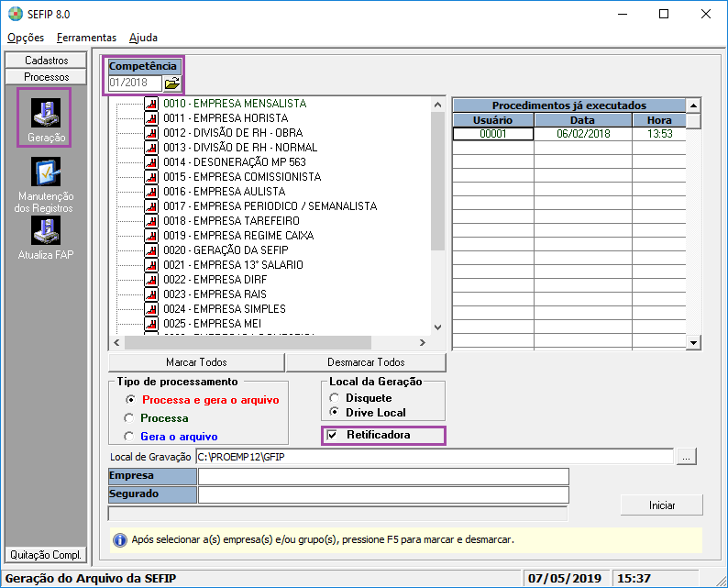The image size is (728, 588).
Task: Click the company list scroll-right arrow
Action: click(x=422, y=343)
